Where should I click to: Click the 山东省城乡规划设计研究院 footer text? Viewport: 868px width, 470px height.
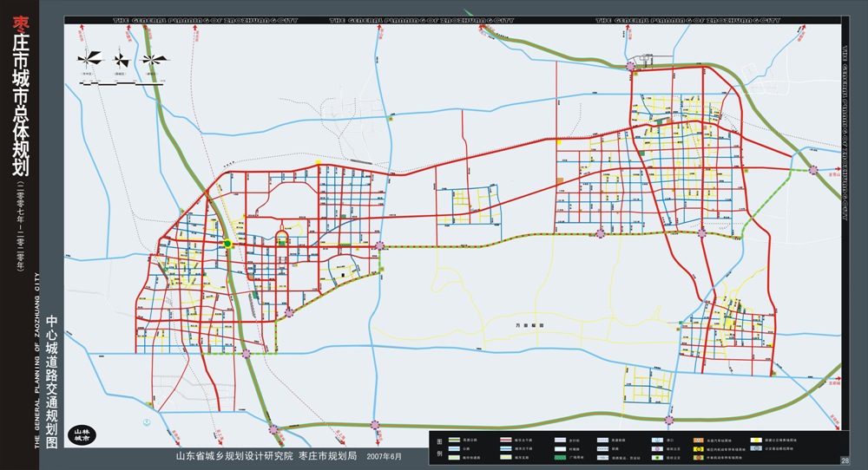point(234,456)
